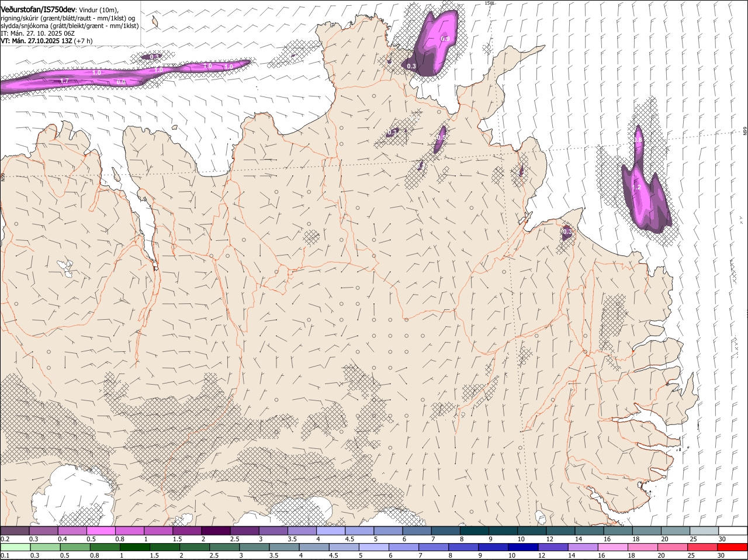Click the 10 label under the top scale
748x560 pixels.
pyautogui.click(x=521, y=539)
